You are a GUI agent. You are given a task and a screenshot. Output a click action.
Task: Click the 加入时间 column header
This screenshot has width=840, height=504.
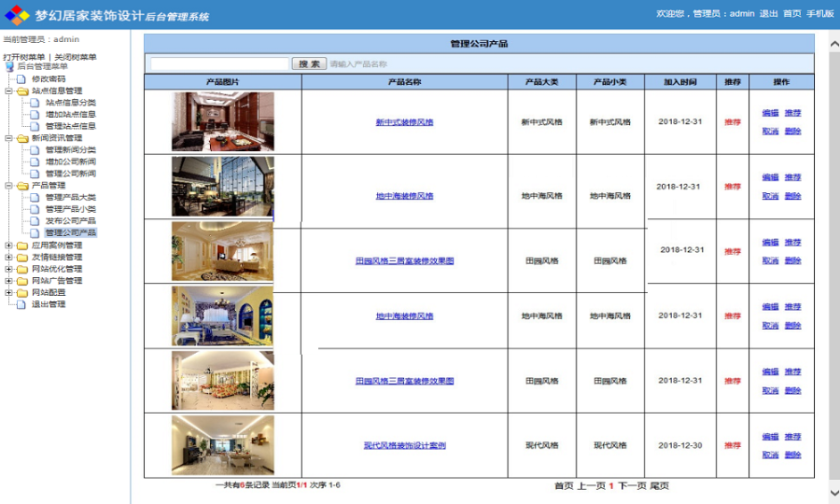pos(680,82)
